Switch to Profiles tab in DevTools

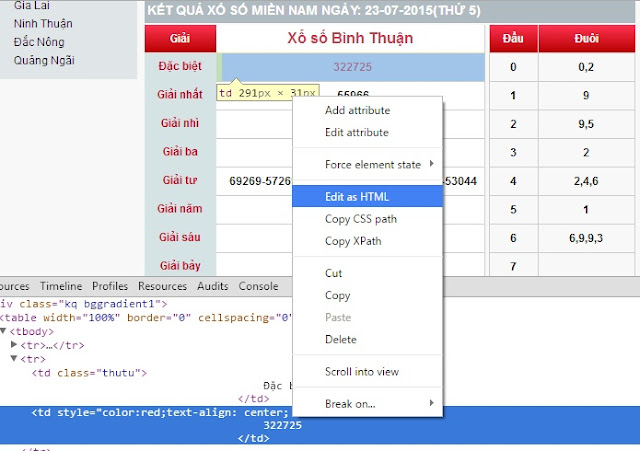coord(110,286)
